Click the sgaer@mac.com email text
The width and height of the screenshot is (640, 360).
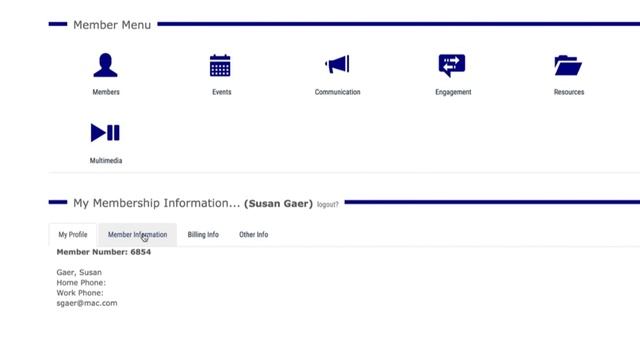point(87,303)
